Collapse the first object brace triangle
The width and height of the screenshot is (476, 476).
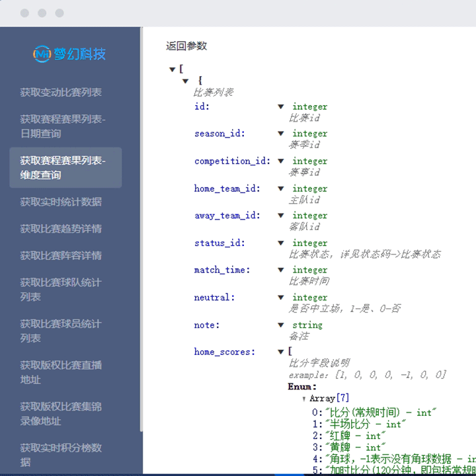coord(186,81)
